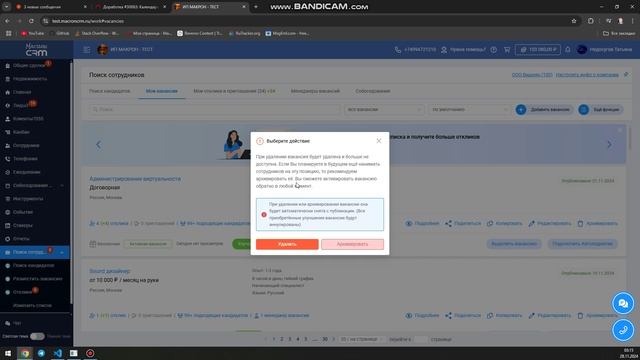Open the floating chat support bubble
640x360 pixels.
click(623, 303)
